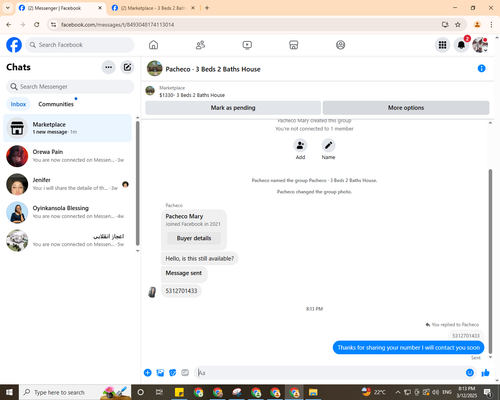The width and height of the screenshot is (500, 400).
Task: Open the emoji picker icon
Action: point(470,373)
